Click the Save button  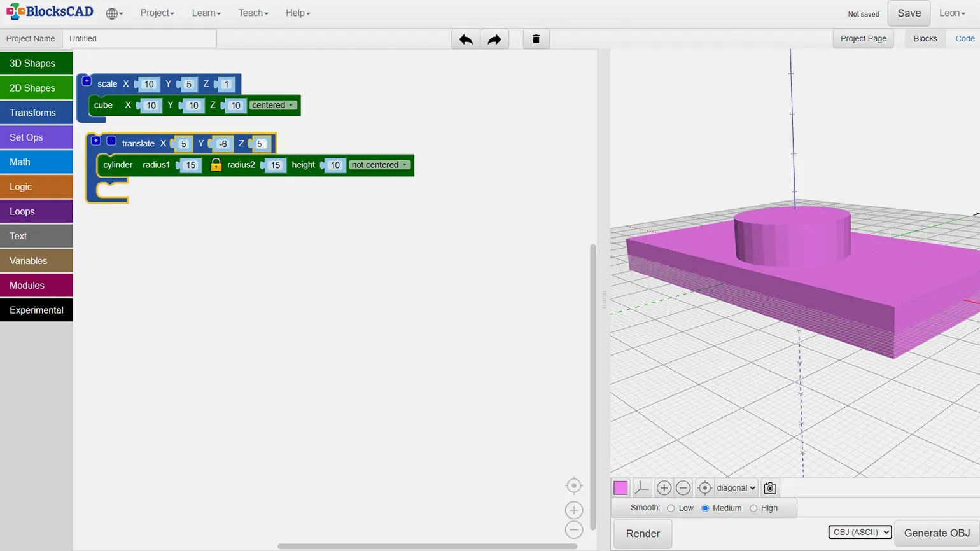(x=909, y=13)
